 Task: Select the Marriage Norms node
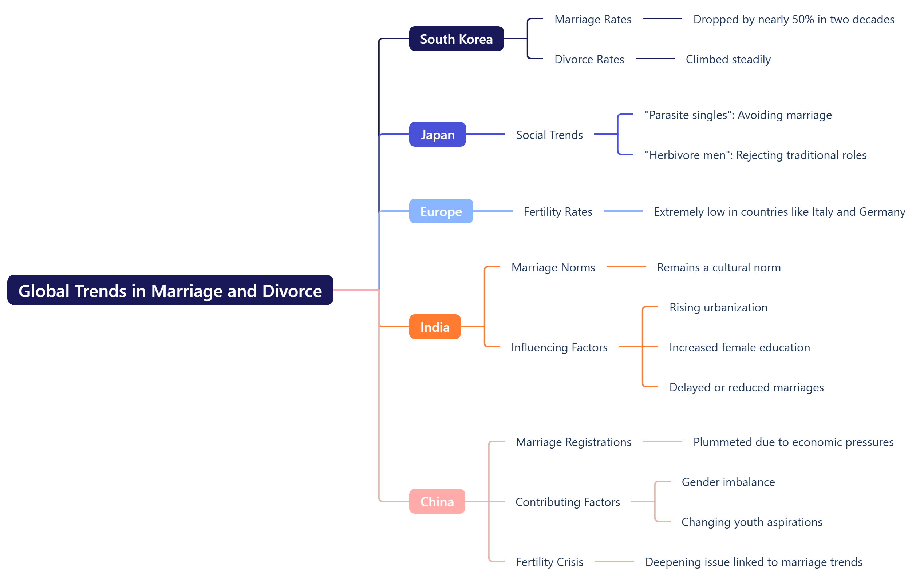click(553, 267)
